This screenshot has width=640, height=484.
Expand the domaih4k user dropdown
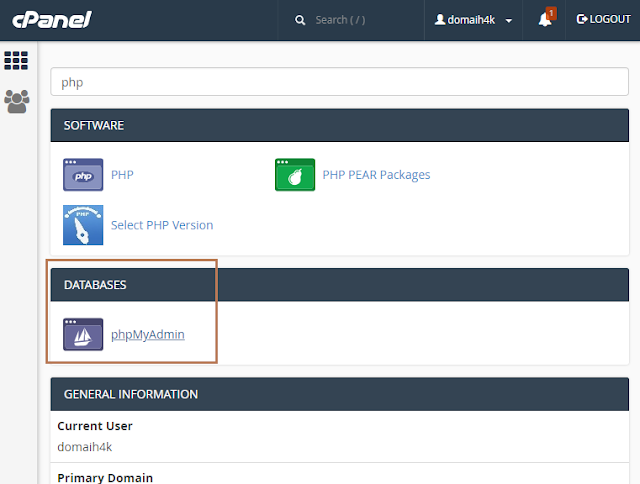[x=473, y=20]
